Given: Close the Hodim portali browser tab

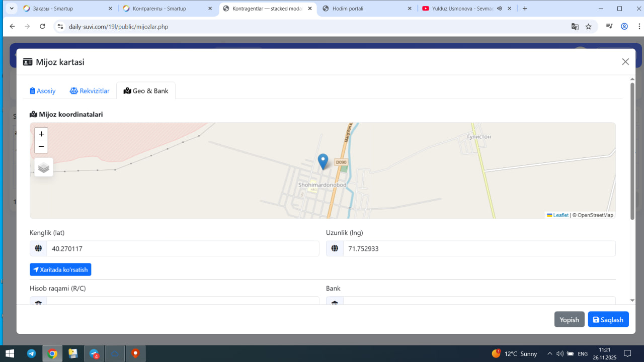Looking at the screenshot, I should pos(410,9).
